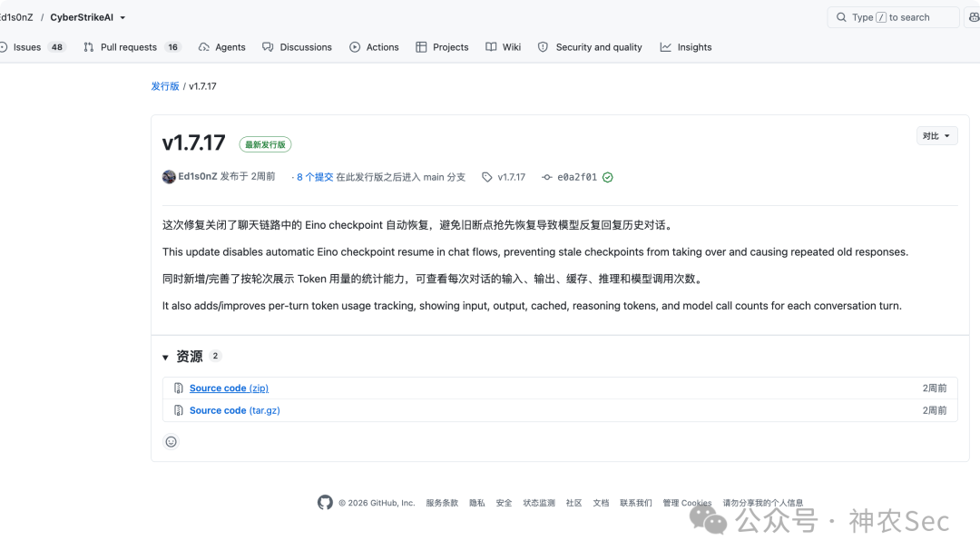The width and height of the screenshot is (980, 560).
Task: Open 管理 Cookies footer link
Action: coord(687,503)
